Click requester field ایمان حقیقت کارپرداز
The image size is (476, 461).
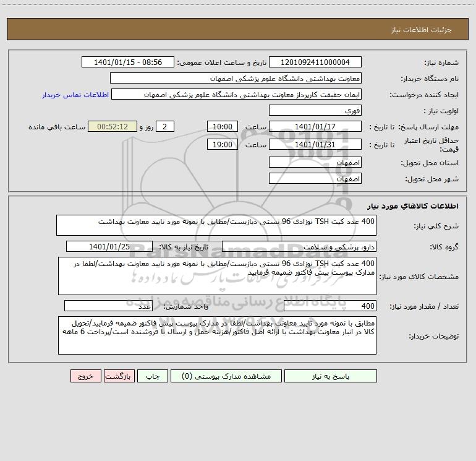(237, 95)
